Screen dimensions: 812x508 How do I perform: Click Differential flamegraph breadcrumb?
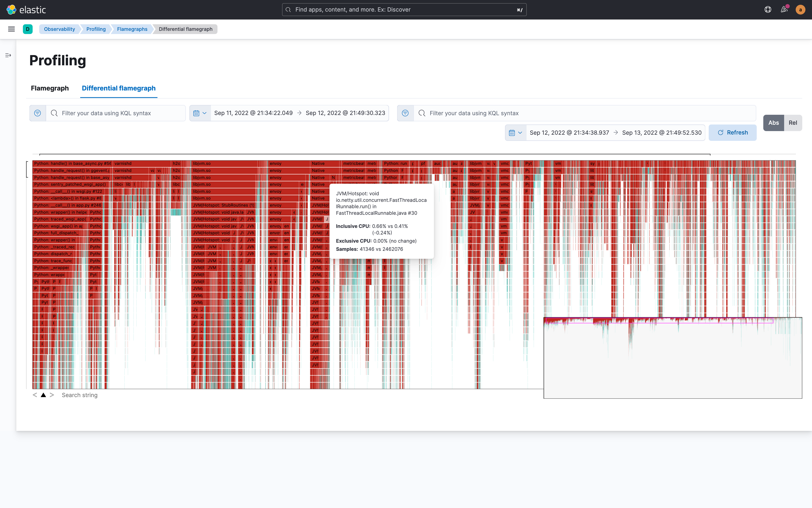tap(186, 29)
